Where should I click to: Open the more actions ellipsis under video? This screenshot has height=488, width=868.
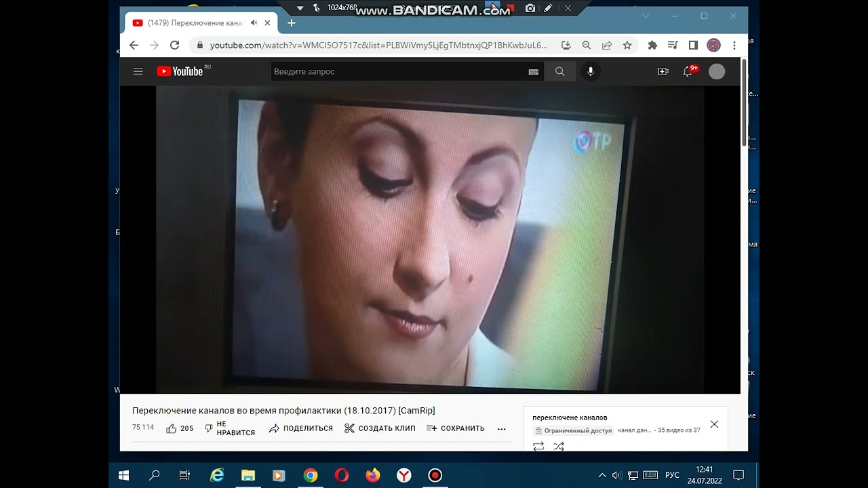pyautogui.click(x=502, y=428)
